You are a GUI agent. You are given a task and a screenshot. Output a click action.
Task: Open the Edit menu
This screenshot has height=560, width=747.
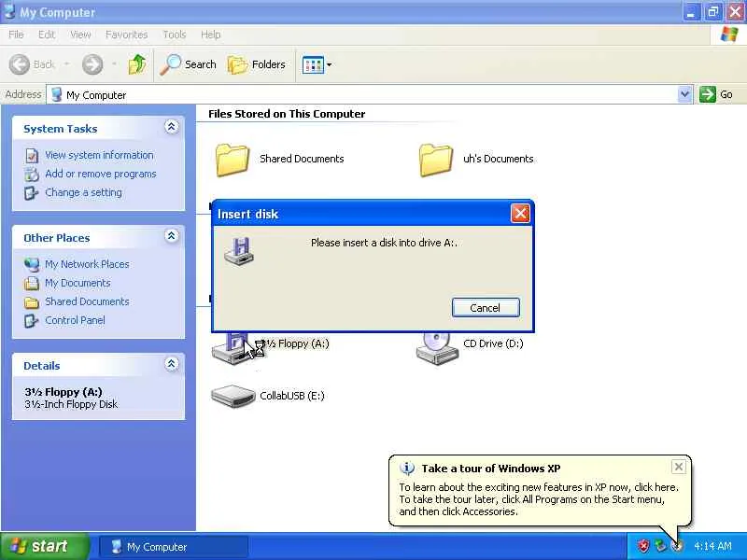click(x=47, y=35)
